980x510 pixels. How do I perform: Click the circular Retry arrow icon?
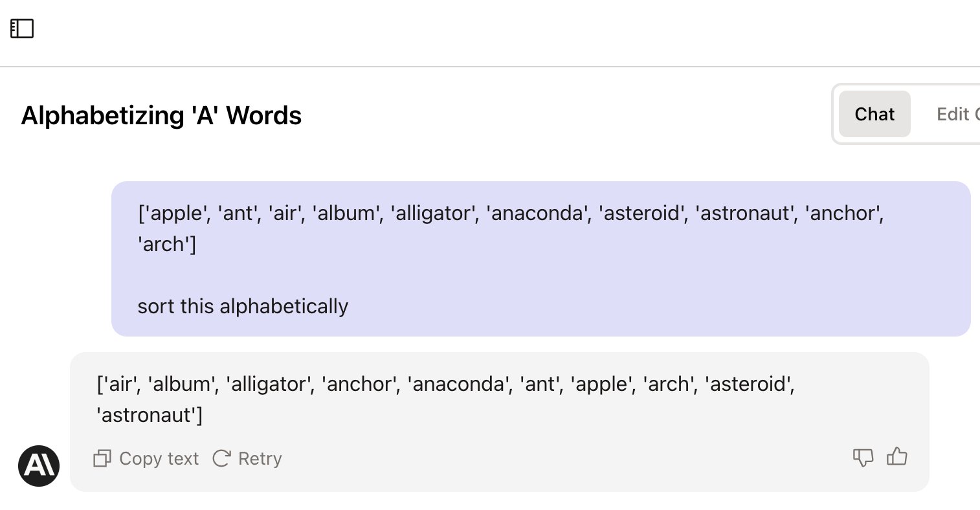221,458
